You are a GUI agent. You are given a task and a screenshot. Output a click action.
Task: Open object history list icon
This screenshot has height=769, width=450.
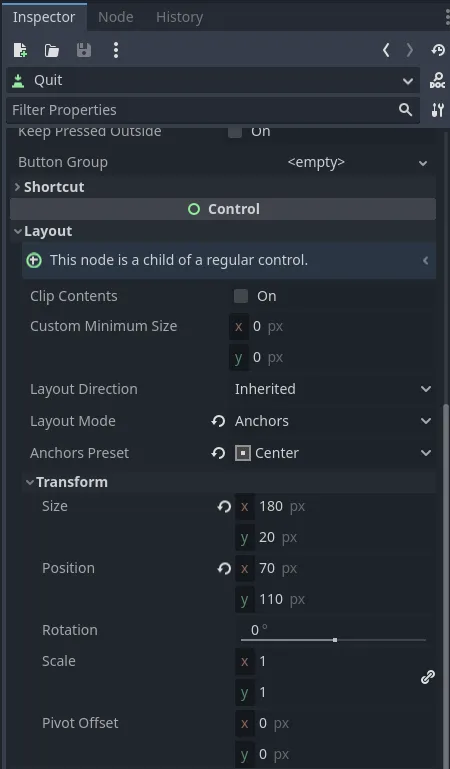[x=438, y=50]
